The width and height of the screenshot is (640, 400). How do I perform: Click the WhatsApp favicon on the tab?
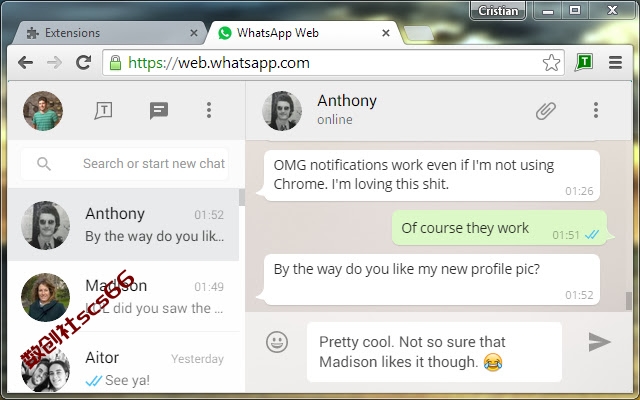(224, 33)
